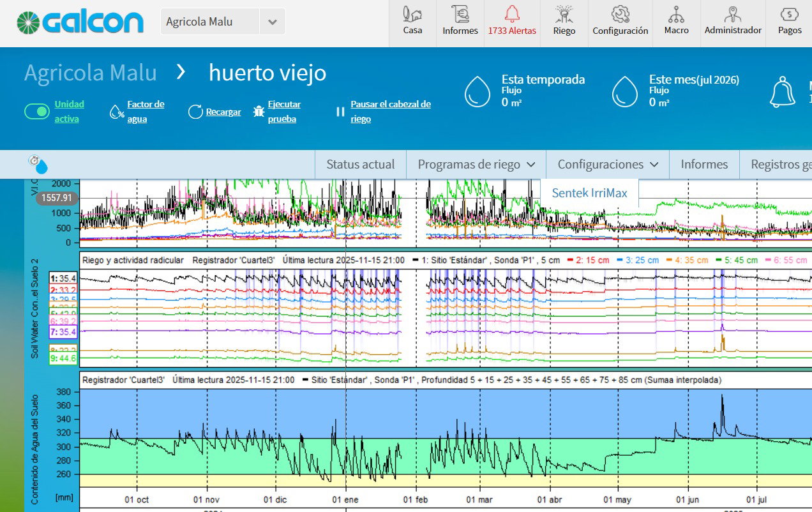Switch to the Status actual tab
Screen dimensions: 812x512
(361, 164)
